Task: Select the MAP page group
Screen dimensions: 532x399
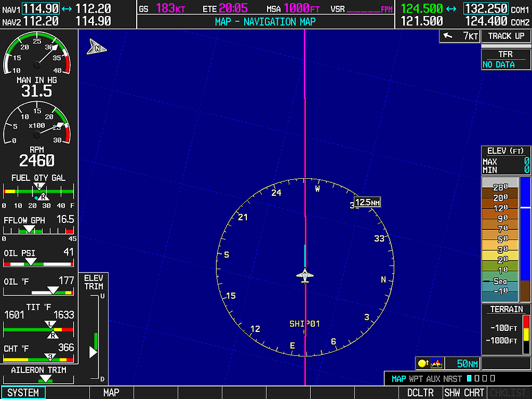Action: (x=398, y=379)
